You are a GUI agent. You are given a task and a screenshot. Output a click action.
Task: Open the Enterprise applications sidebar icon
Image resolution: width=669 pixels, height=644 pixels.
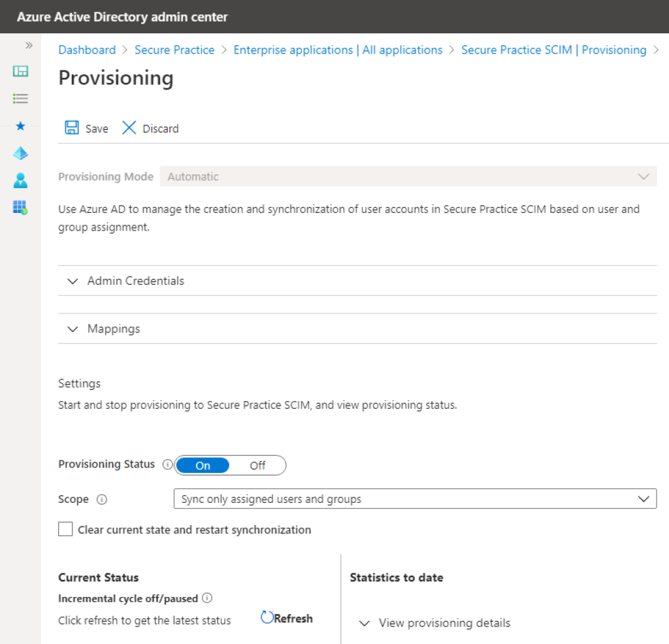pyautogui.click(x=20, y=208)
